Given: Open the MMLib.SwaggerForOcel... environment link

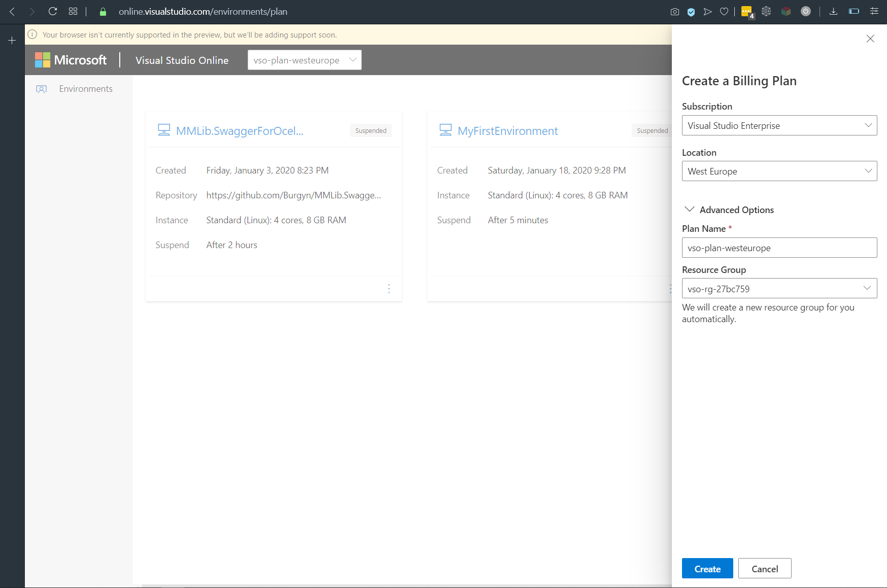Looking at the screenshot, I should 240,131.
